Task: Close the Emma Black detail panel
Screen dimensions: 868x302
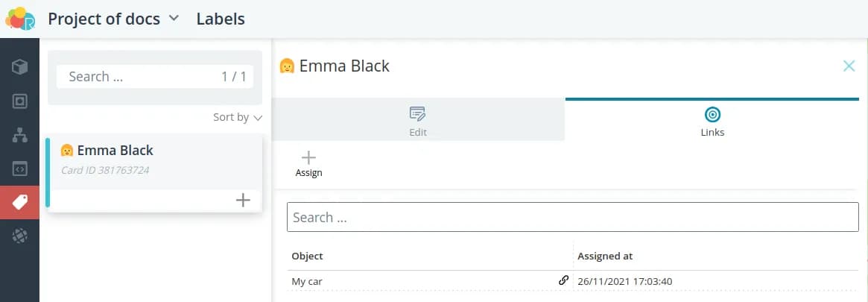Action: click(x=849, y=66)
